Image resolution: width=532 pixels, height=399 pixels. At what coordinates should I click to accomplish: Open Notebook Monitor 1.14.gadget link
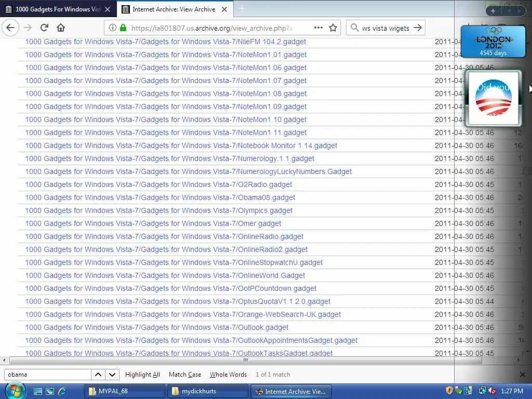pyautogui.click(x=181, y=145)
